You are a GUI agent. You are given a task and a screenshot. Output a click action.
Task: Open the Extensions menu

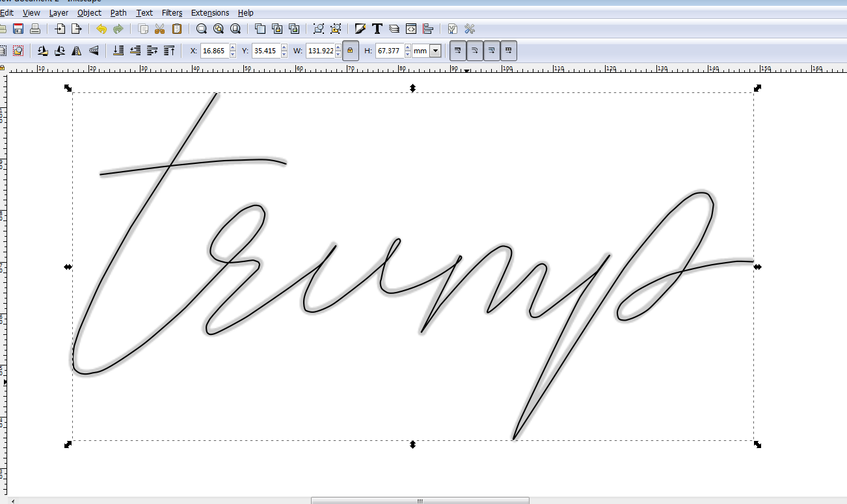click(209, 12)
